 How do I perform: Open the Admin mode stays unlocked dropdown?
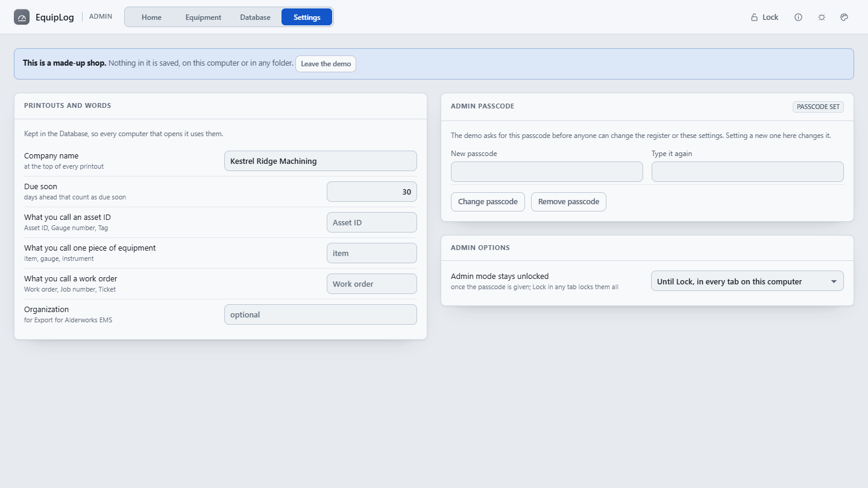coord(747,281)
